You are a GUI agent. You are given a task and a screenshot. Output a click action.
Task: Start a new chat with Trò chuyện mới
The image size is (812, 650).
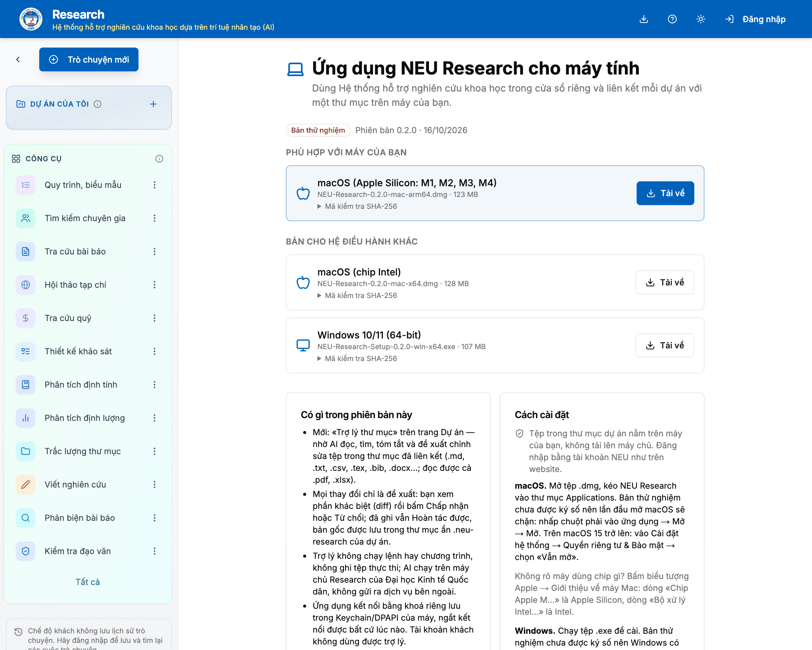(x=89, y=59)
